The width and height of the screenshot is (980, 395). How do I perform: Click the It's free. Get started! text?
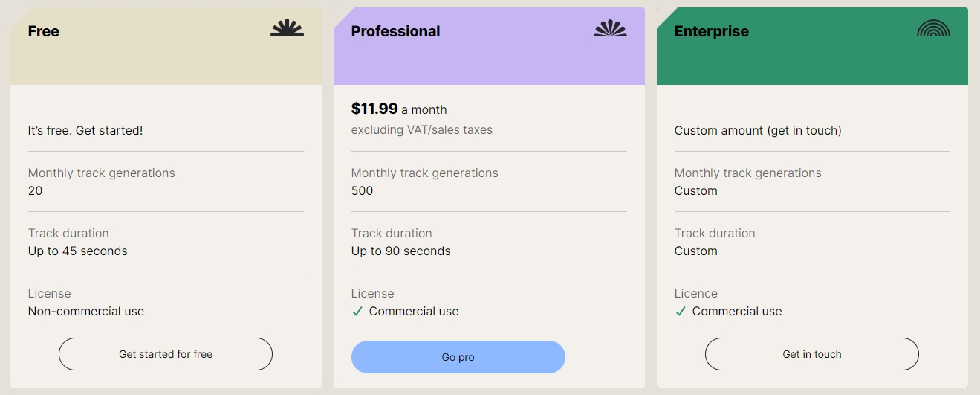(85, 131)
